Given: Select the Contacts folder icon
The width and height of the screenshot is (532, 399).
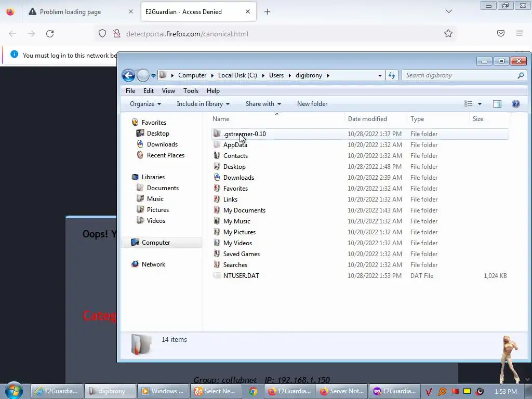Looking at the screenshot, I should pyautogui.click(x=217, y=155).
